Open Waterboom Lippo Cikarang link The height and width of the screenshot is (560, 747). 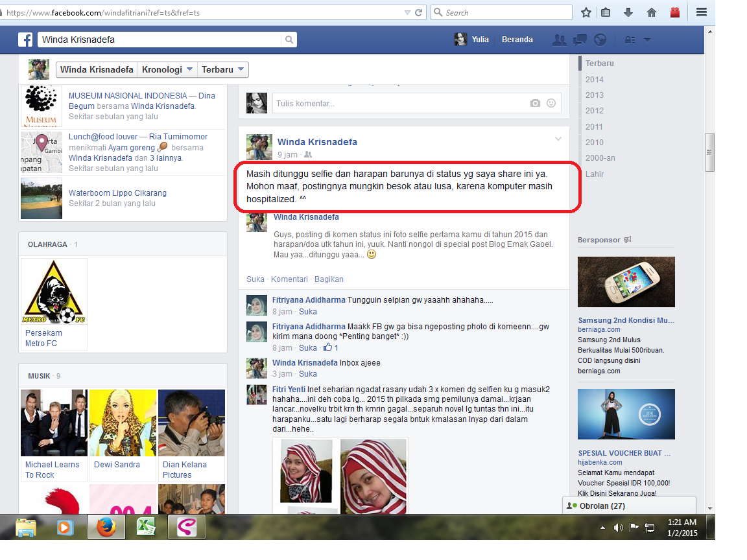117,193
